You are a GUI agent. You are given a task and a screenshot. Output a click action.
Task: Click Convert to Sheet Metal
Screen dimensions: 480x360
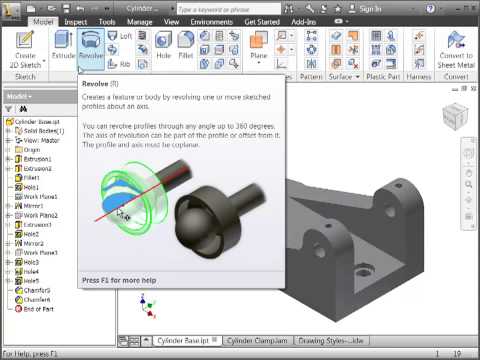pyautogui.click(x=456, y=50)
